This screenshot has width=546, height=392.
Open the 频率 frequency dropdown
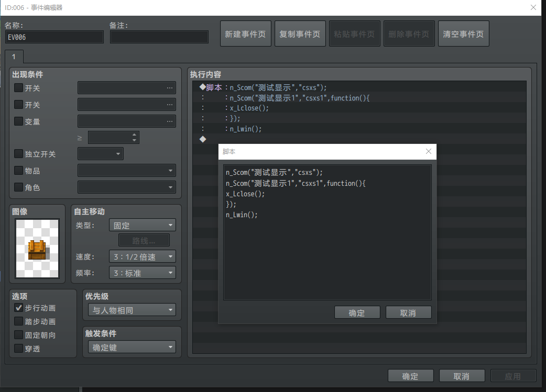pyautogui.click(x=143, y=273)
